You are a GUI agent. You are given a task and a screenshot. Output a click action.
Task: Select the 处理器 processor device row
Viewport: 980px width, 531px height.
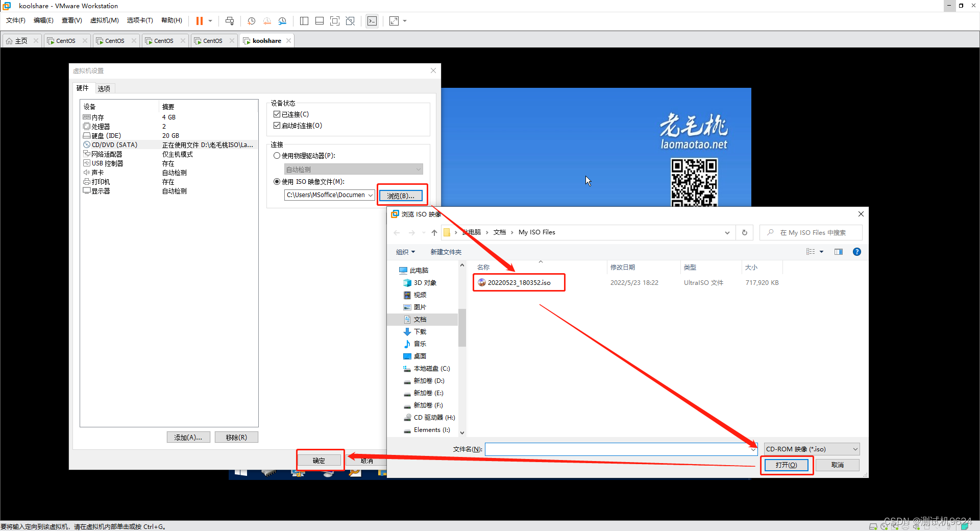169,127
